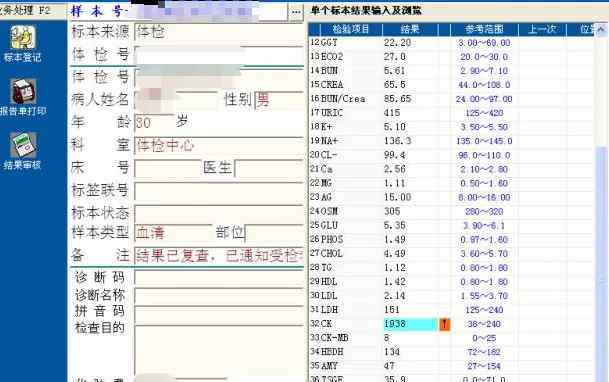The width and height of the screenshot is (609, 382).
Task: Click the 参考范围 column header
Action: (484, 29)
